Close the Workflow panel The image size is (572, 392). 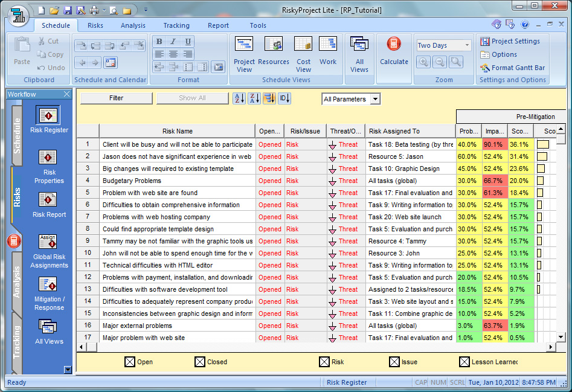coord(67,94)
